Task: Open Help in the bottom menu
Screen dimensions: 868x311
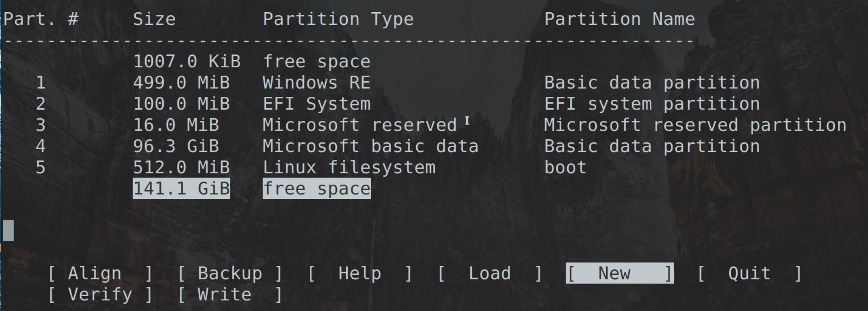Action: (x=359, y=273)
